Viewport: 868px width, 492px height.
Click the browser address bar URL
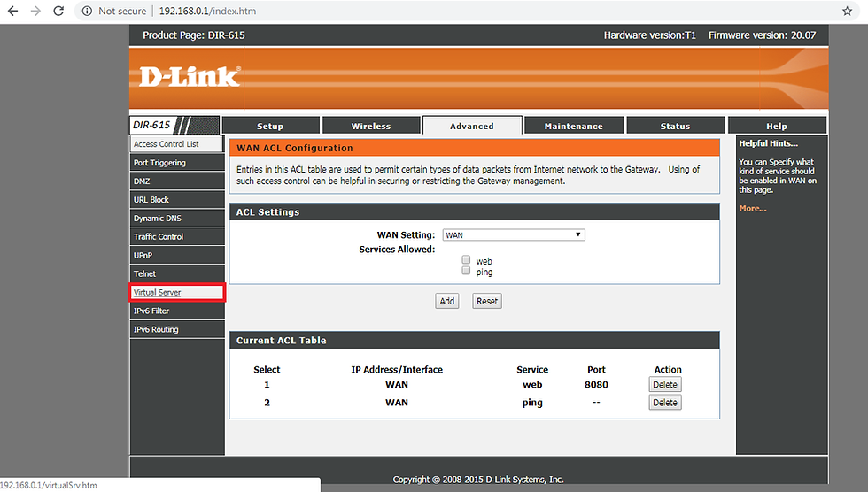click(x=207, y=11)
